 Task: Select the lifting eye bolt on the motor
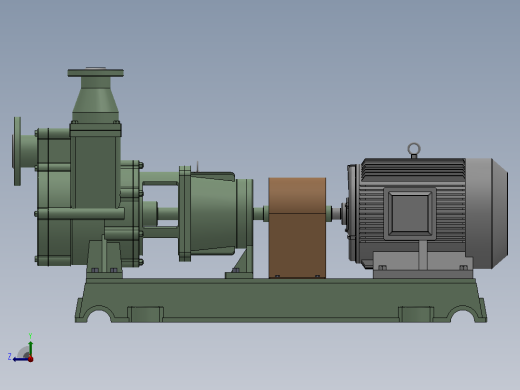click(414, 151)
